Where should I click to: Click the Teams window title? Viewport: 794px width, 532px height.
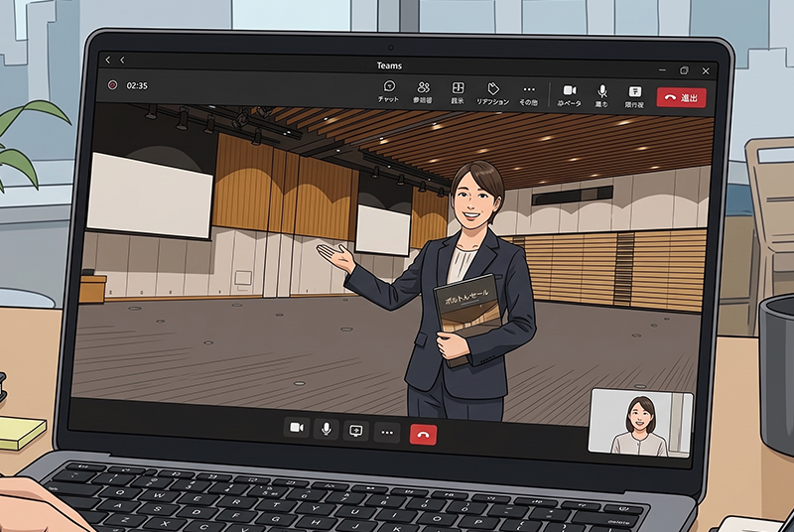[389, 66]
